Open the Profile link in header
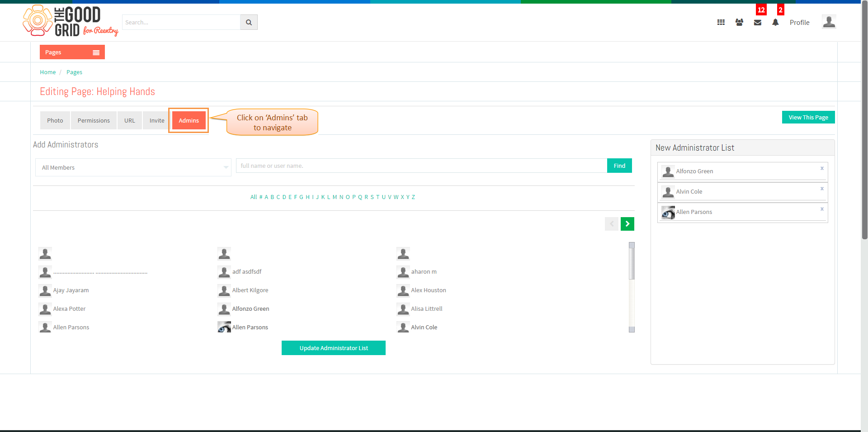The height and width of the screenshot is (432, 868). (799, 22)
